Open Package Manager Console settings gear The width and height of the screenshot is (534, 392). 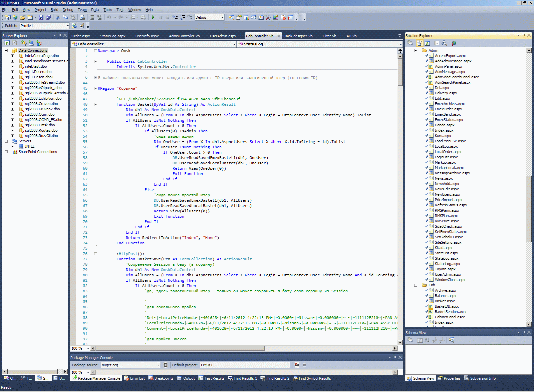[166, 365]
